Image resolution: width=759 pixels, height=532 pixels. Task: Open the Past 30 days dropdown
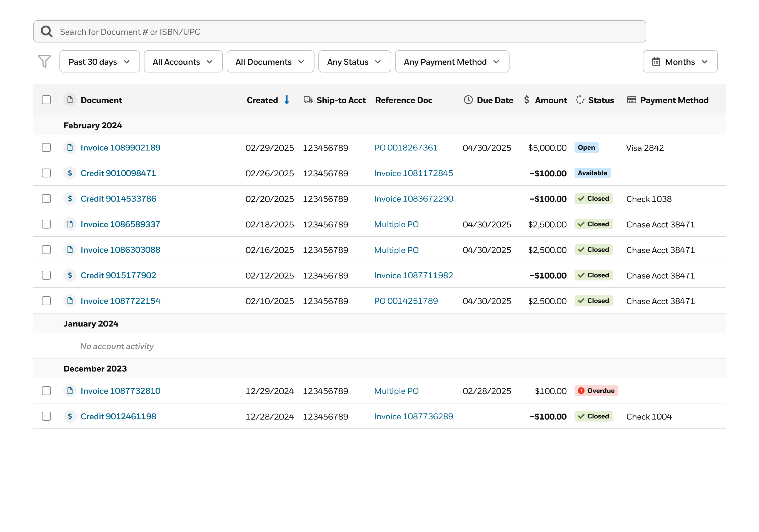tap(99, 61)
